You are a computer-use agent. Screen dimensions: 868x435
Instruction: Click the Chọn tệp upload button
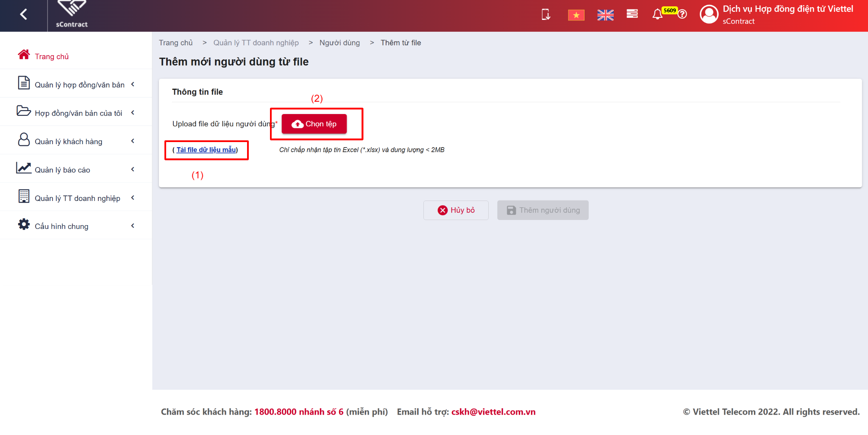[x=314, y=124]
